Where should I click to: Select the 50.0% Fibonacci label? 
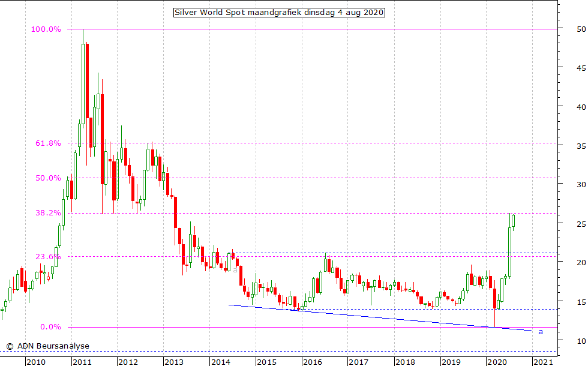(48, 178)
